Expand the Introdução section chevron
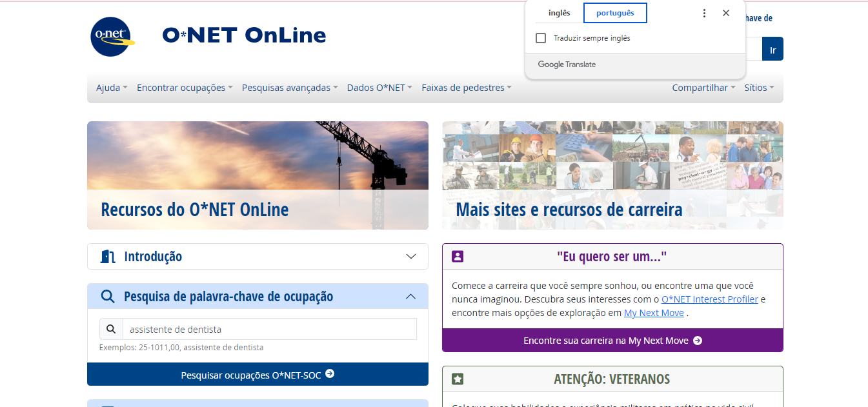868x407 pixels. point(411,256)
